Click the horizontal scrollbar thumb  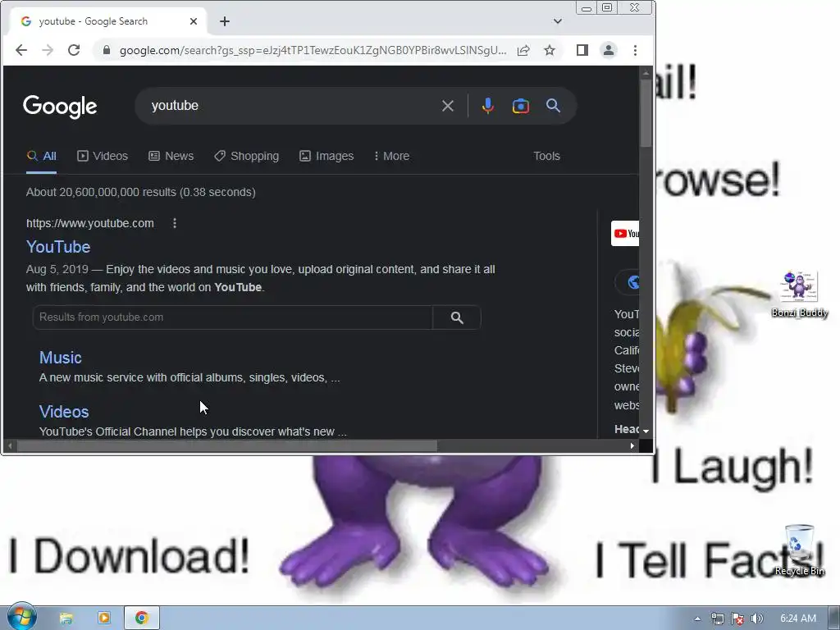coord(227,445)
